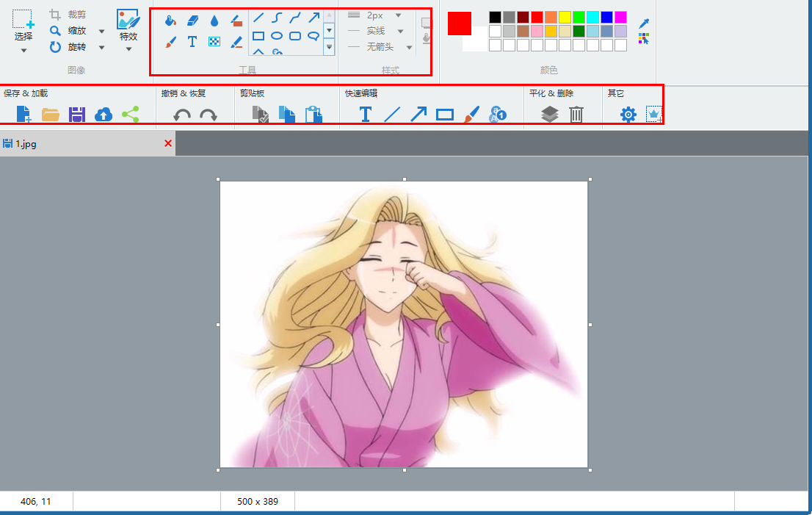Choose the S-curve shape in shapes gallery

[x=277, y=18]
